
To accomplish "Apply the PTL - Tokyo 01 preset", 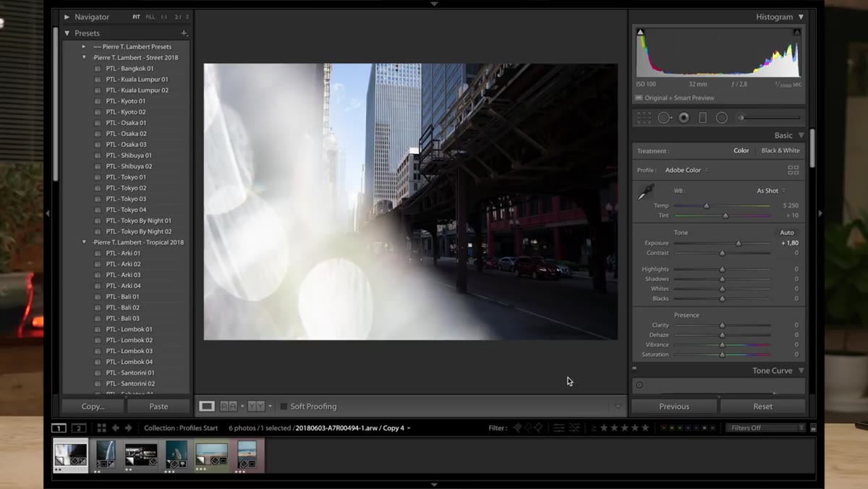I will click(x=126, y=177).
